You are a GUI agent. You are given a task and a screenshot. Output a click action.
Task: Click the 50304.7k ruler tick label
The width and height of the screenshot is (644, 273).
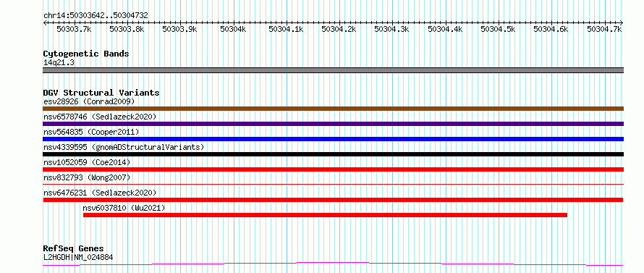(x=604, y=30)
